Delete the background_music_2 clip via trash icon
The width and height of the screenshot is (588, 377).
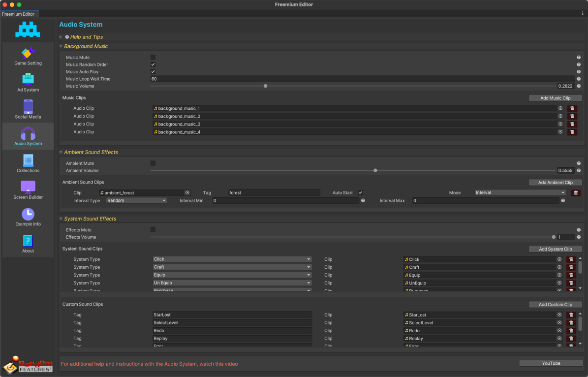tap(572, 116)
